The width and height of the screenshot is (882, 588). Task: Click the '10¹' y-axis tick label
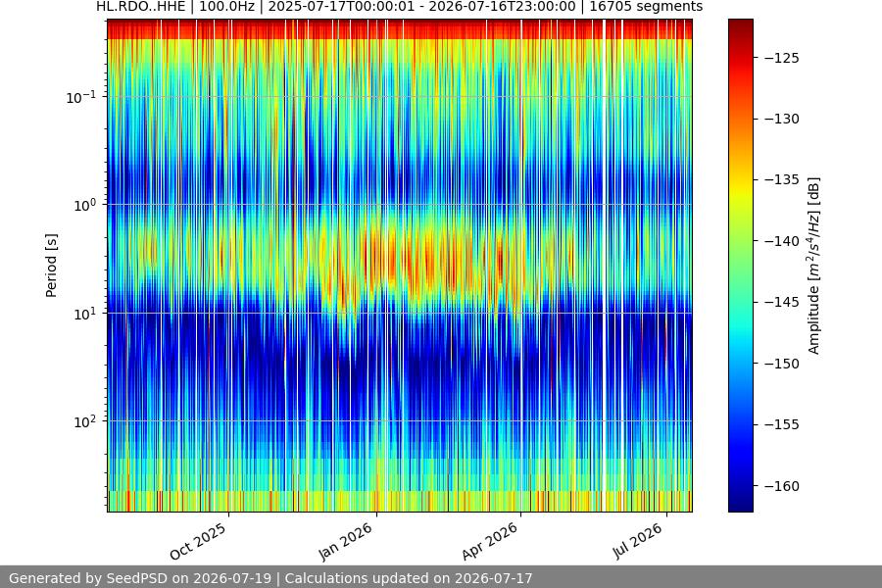coord(84,314)
